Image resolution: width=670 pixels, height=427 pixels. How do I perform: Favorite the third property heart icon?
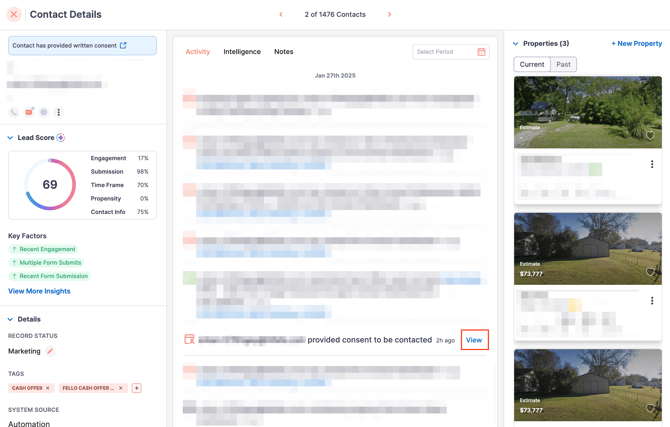650,408
